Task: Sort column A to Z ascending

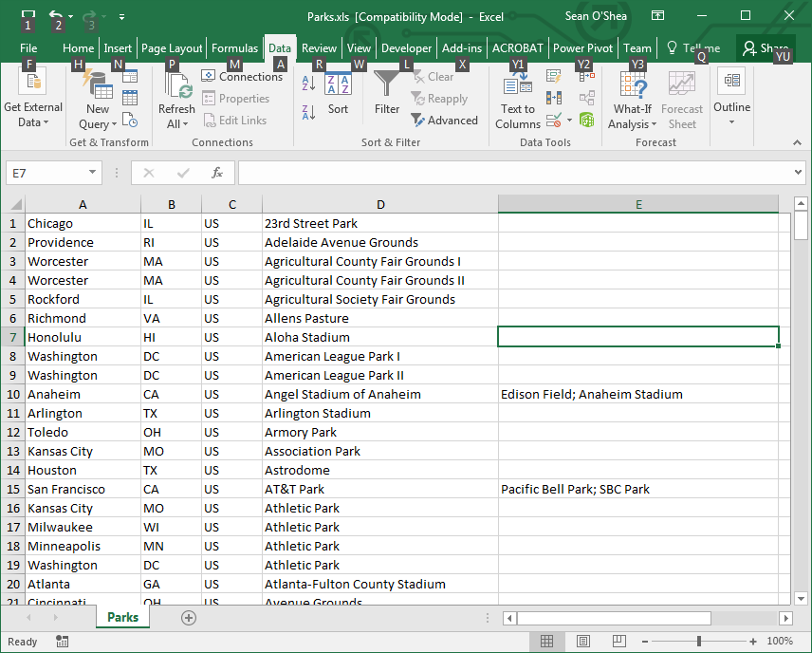Action: (308, 83)
